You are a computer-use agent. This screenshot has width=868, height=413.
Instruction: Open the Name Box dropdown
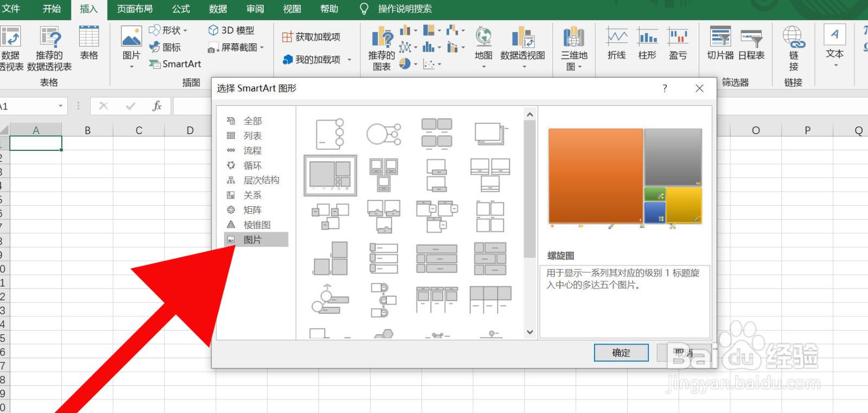(x=61, y=106)
